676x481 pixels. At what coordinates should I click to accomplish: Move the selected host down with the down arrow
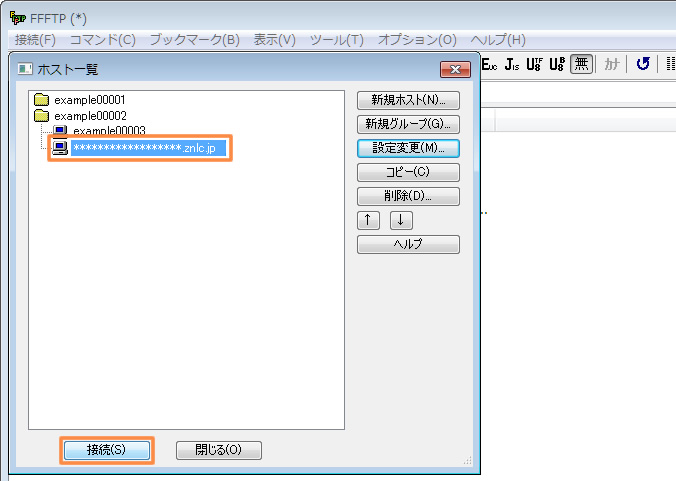pyautogui.click(x=401, y=220)
